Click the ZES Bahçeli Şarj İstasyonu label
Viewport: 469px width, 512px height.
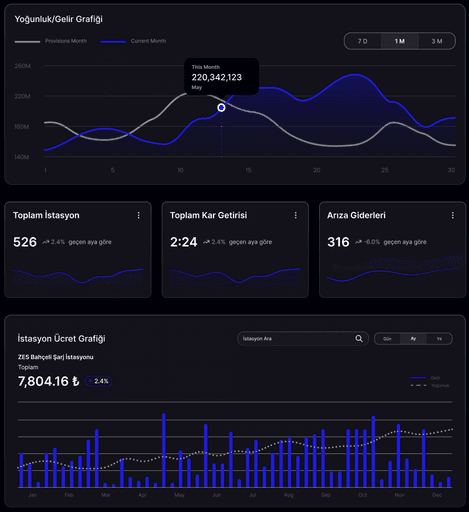tap(56, 357)
